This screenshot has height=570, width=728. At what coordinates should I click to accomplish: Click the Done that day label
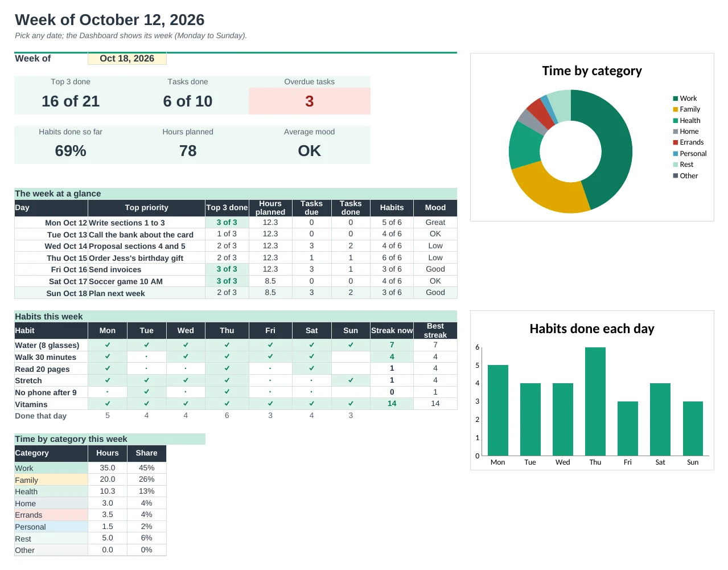click(x=40, y=416)
